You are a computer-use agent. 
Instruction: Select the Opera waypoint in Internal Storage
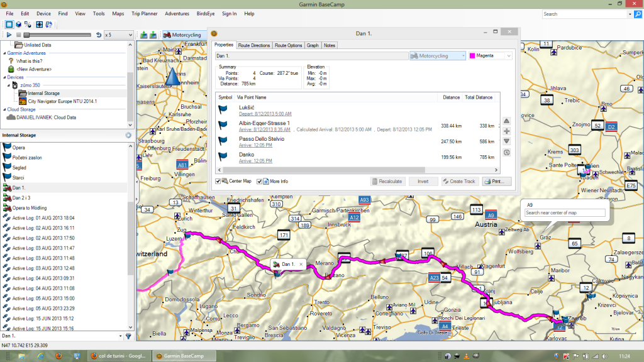[18, 147]
